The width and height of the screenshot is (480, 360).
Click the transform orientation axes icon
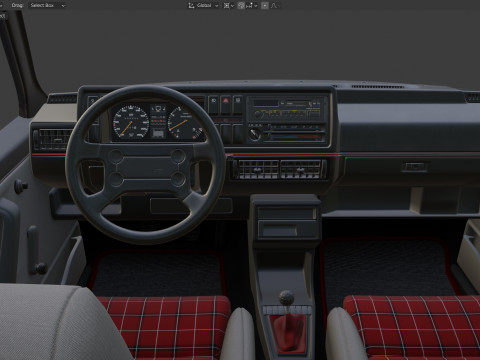[x=191, y=5]
